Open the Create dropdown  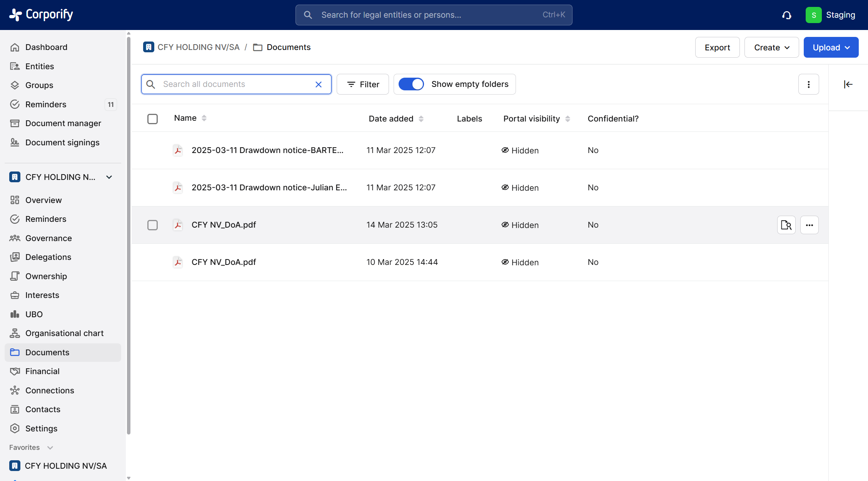coord(771,47)
